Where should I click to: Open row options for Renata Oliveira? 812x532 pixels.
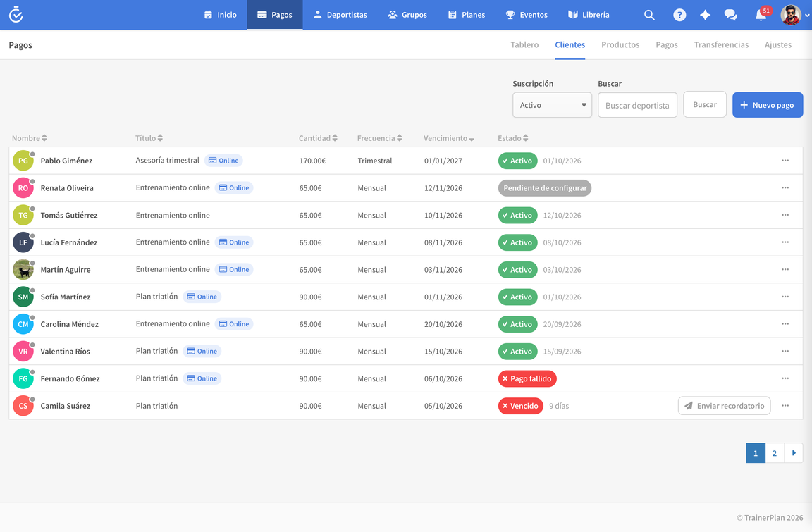pos(785,188)
